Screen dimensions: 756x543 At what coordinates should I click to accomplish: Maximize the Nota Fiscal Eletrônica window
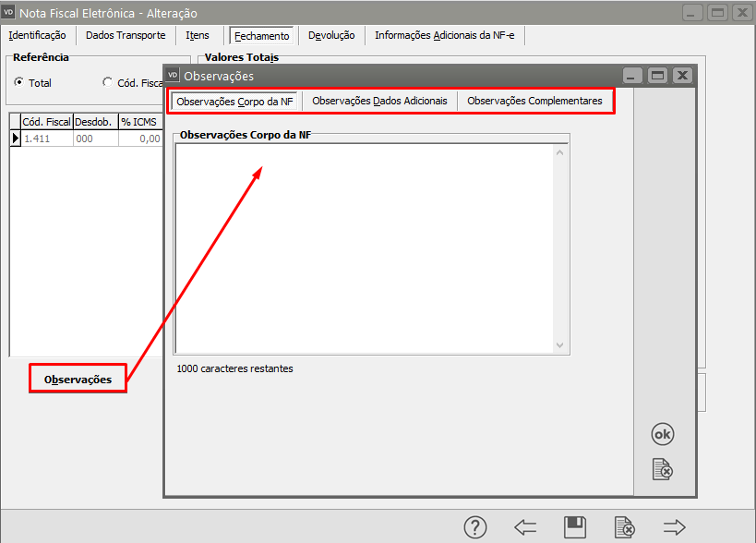click(717, 13)
